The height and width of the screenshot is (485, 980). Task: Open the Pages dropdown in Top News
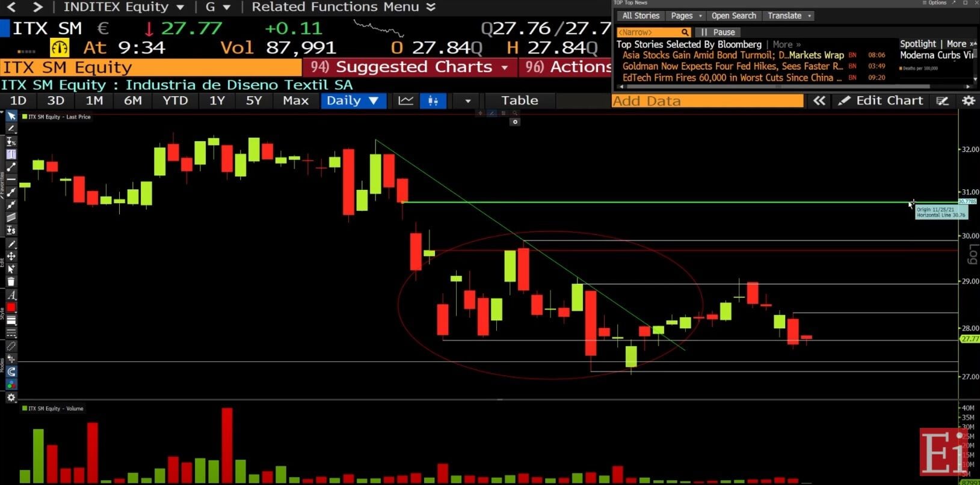pyautogui.click(x=686, y=16)
